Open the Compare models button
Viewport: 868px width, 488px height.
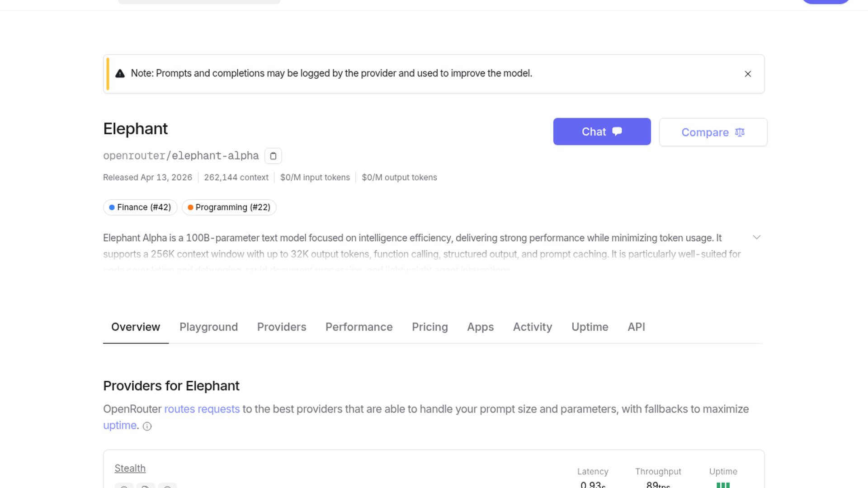tap(713, 132)
